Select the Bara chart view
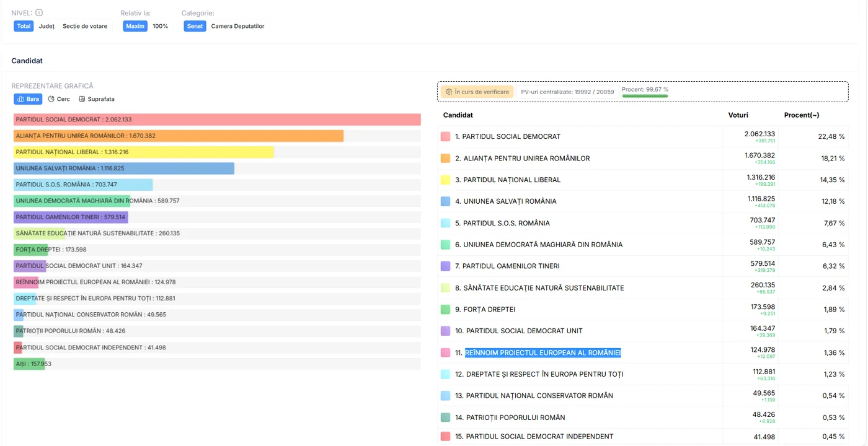Viewport: 868px width, 446px height. [x=28, y=99]
